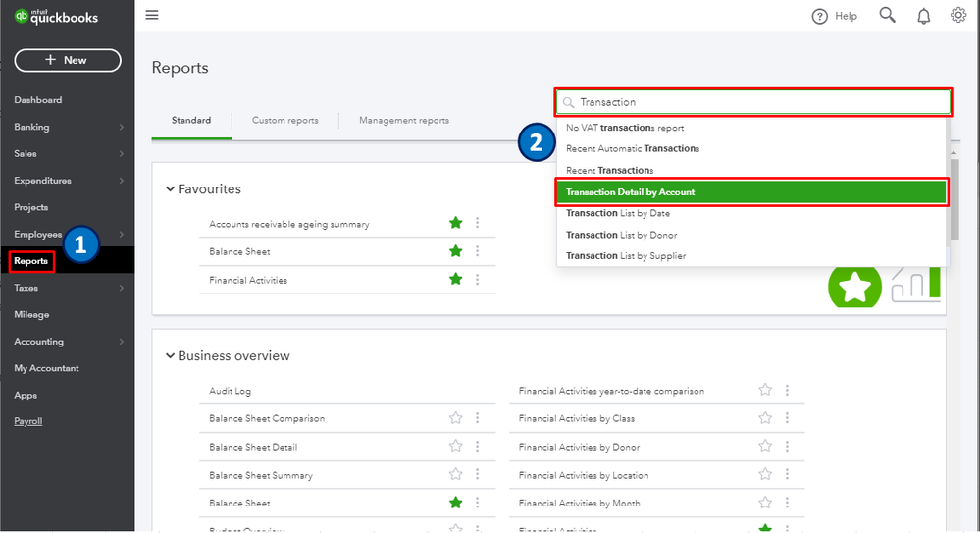Favourite the Balance Sheet Detail report star
The width and height of the screenshot is (980, 533).
click(x=455, y=447)
